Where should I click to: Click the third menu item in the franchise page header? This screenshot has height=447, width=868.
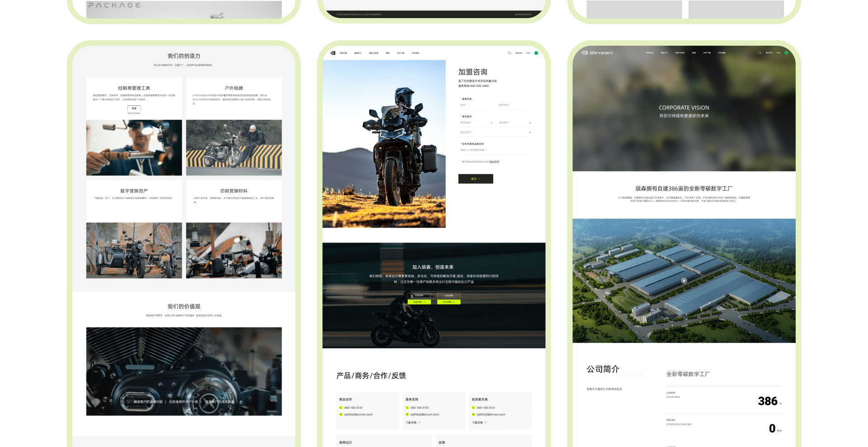(373, 53)
